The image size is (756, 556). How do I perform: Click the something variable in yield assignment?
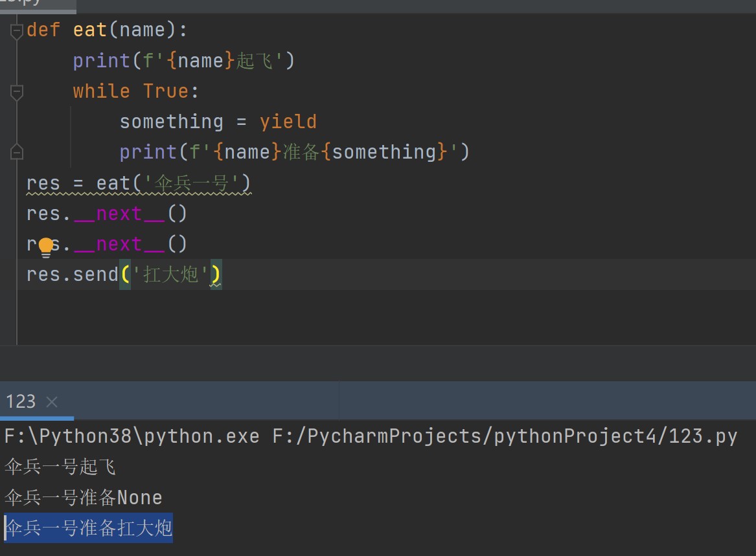click(171, 122)
